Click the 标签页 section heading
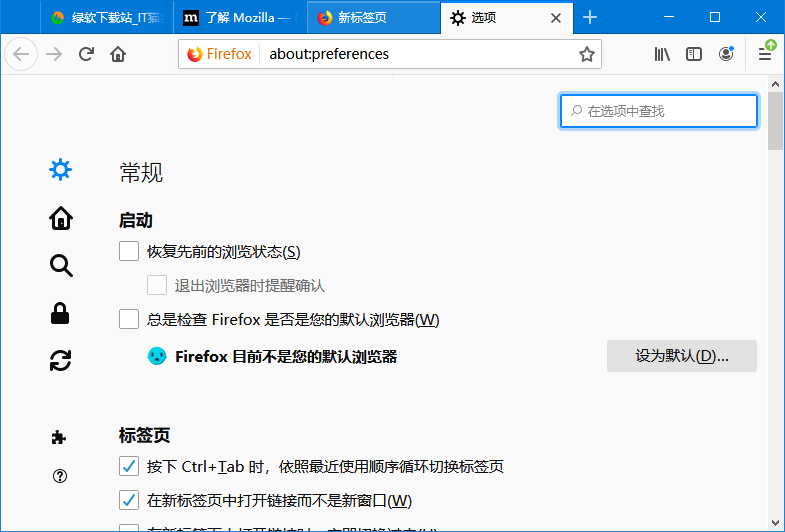This screenshot has height=532, width=785. click(x=144, y=435)
